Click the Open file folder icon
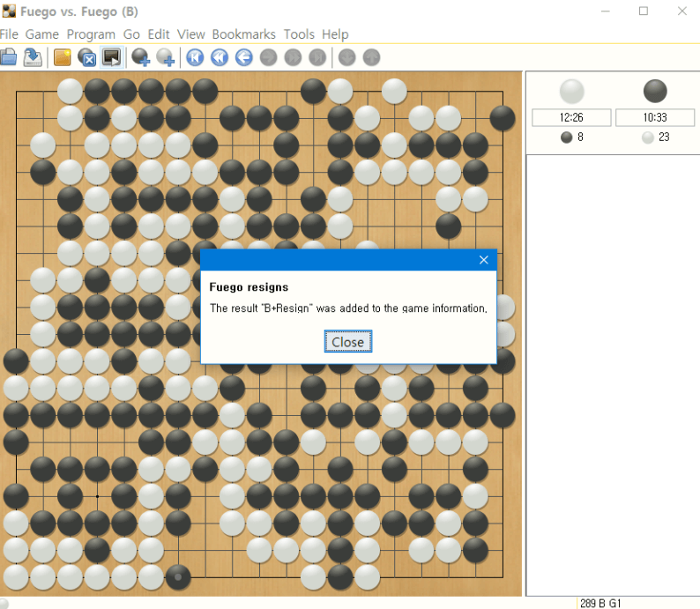The width and height of the screenshot is (700, 609). pos(9,57)
